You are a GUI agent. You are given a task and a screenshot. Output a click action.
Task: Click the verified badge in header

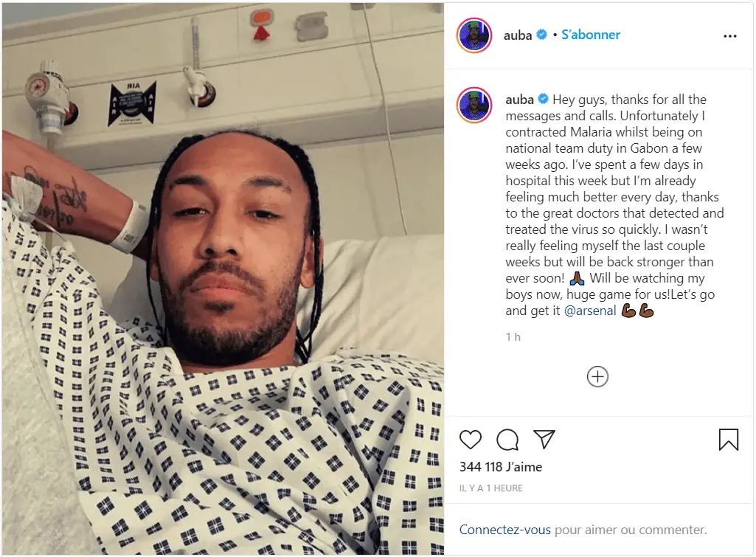tap(542, 35)
